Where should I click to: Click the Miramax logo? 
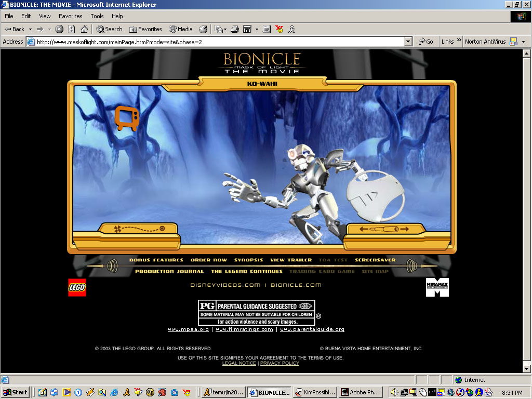437,287
